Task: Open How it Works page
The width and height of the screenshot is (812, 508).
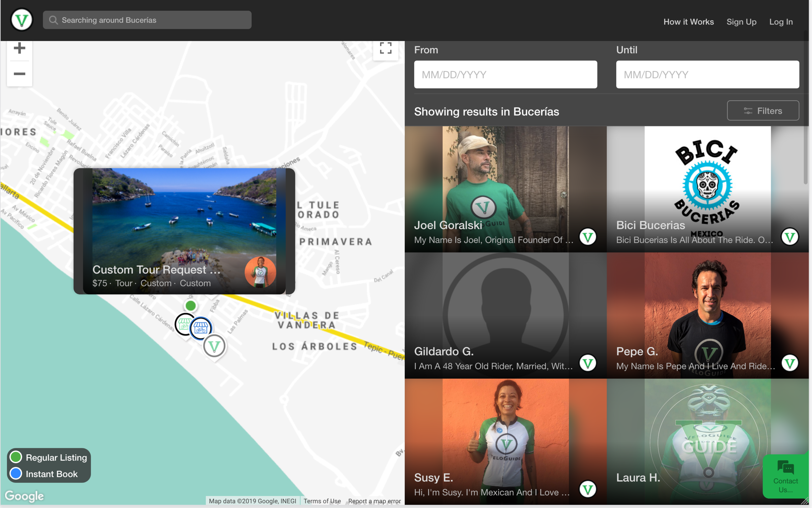Action: click(x=688, y=21)
